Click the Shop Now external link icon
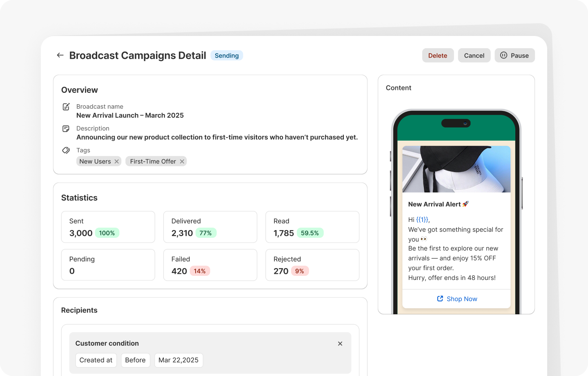 pos(440,299)
